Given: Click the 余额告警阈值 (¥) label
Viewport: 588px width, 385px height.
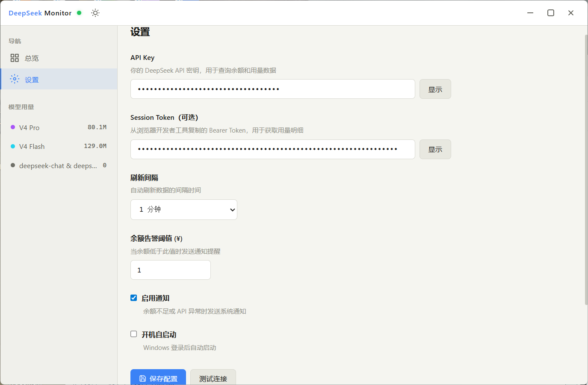Looking at the screenshot, I should 157,238.
